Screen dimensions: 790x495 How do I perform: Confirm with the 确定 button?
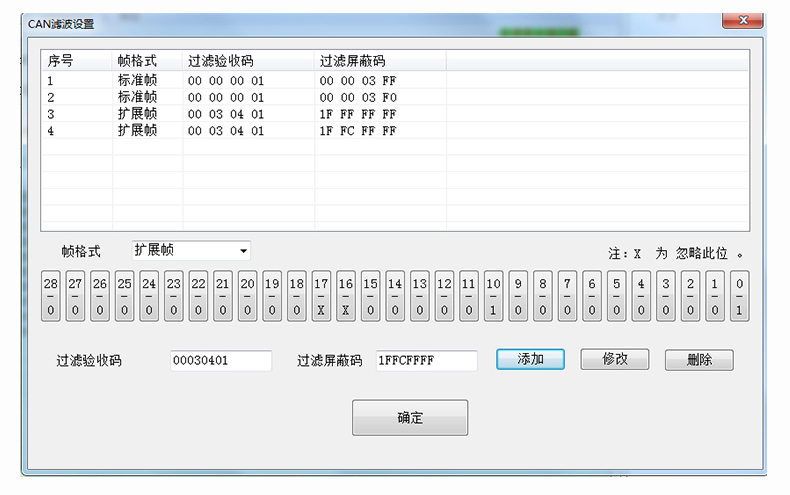click(x=410, y=418)
